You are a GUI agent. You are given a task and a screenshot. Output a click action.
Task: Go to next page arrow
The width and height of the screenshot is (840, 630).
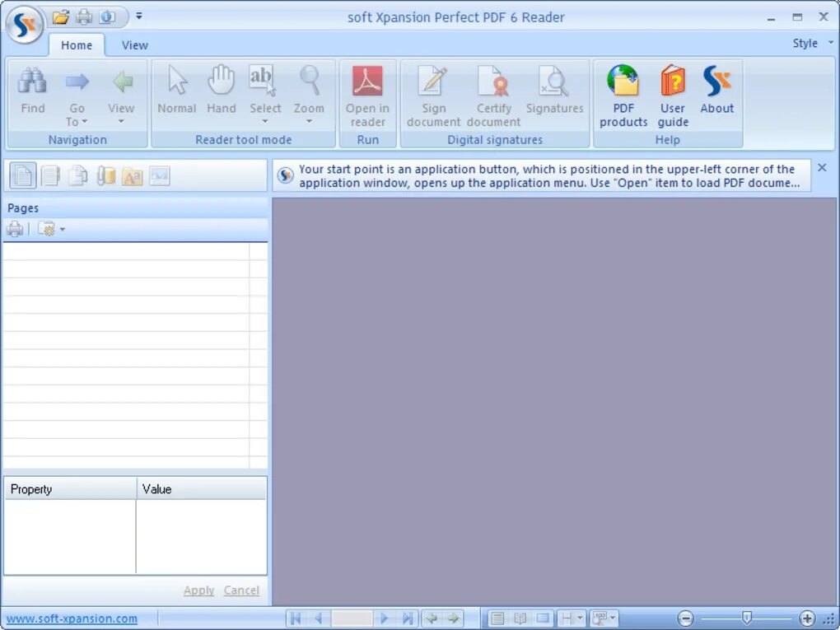click(x=384, y=618)
